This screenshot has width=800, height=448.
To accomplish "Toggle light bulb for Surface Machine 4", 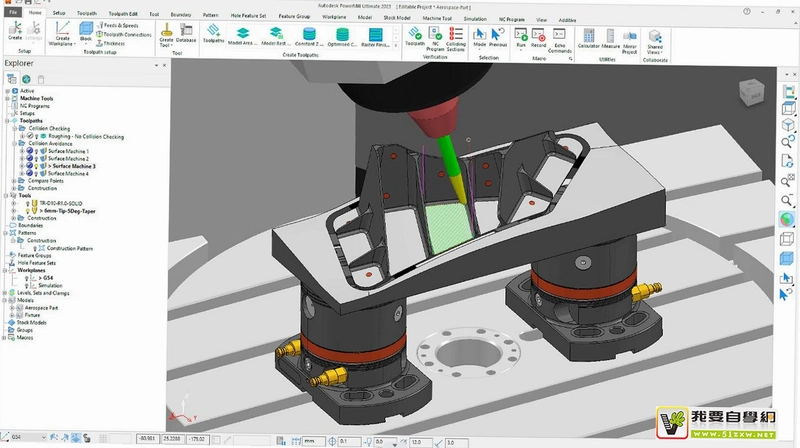I will pyautogui.click(x=36, y=174).
